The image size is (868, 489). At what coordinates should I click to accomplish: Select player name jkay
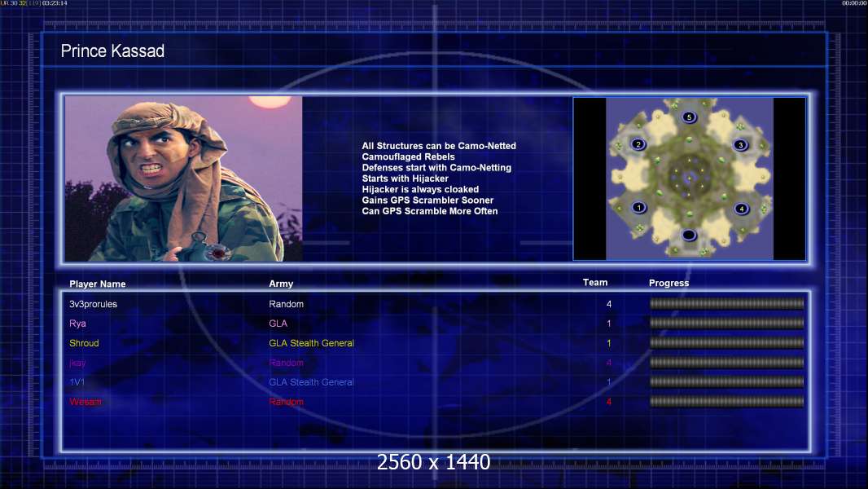tap(77, 363)
